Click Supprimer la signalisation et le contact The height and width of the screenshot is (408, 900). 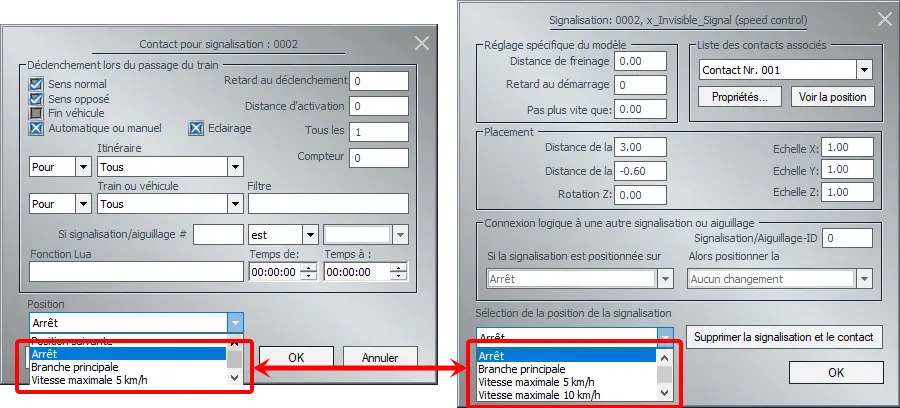tap(783, 337)
